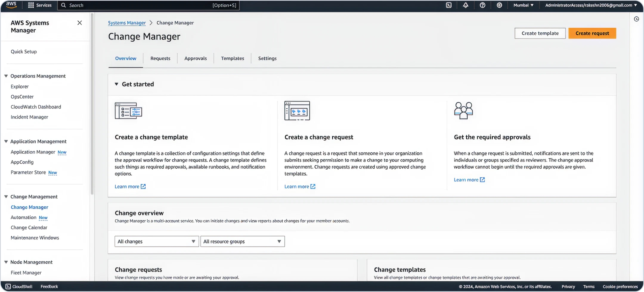Click the Systems Manager breadcrumb link
The width and height of the screenshot is (644, 292).
(x=127, y=23)
